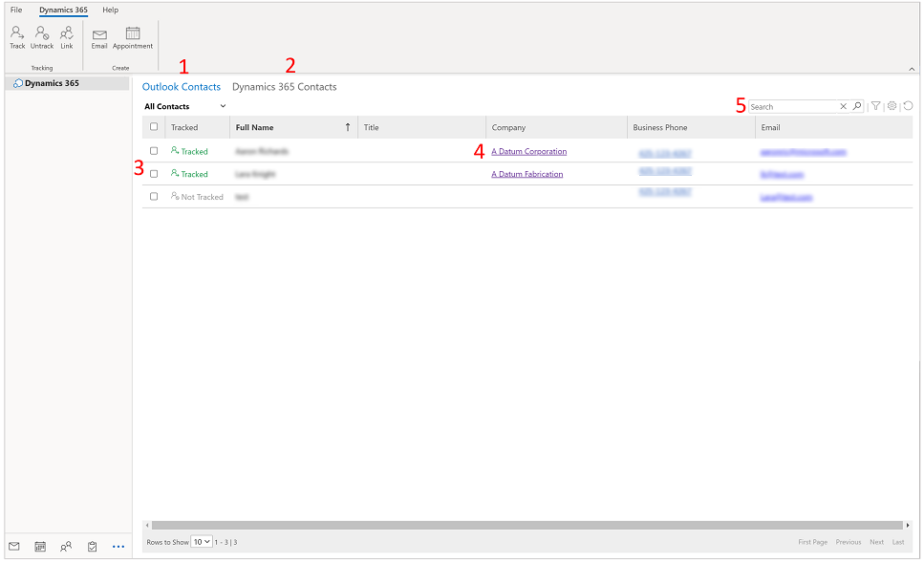Click the Track icon in the ribbon
Viewport: 924px width, 563px height.
click(x=17, y=36)
